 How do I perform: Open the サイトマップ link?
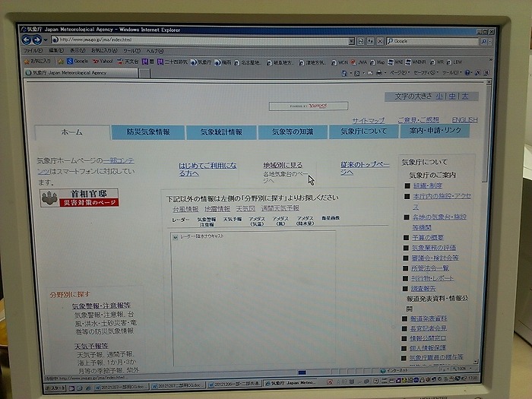pyautogui.click(x=368, y=120)
